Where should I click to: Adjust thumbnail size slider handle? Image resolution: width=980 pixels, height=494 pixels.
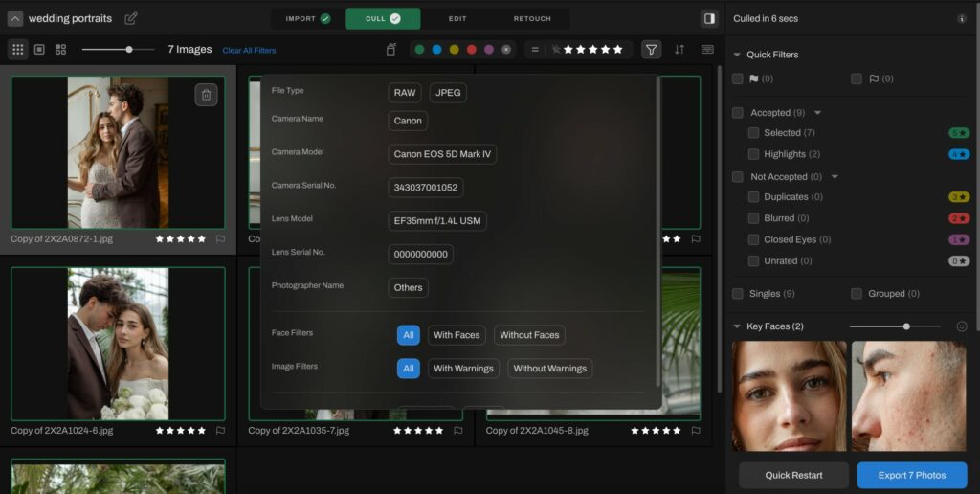(x=129, y=50)
